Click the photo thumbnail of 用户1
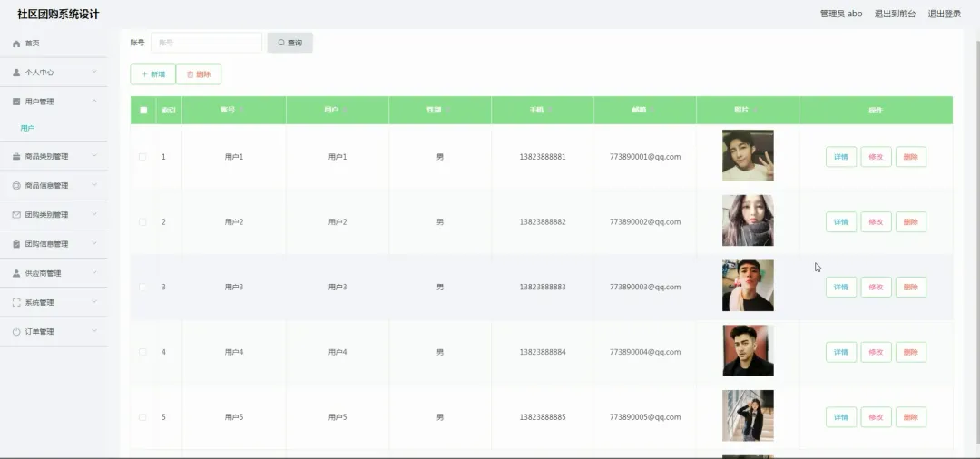 point(748,155)
